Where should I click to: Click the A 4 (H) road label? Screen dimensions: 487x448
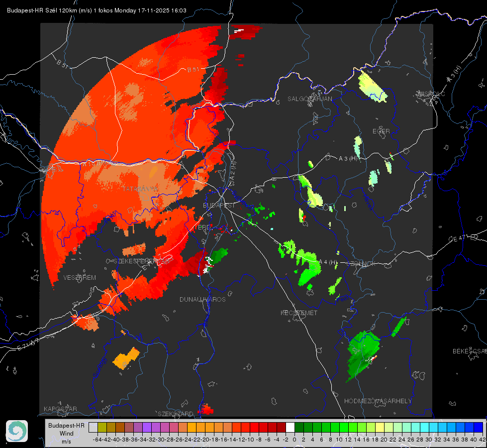(x=329, y=262)
